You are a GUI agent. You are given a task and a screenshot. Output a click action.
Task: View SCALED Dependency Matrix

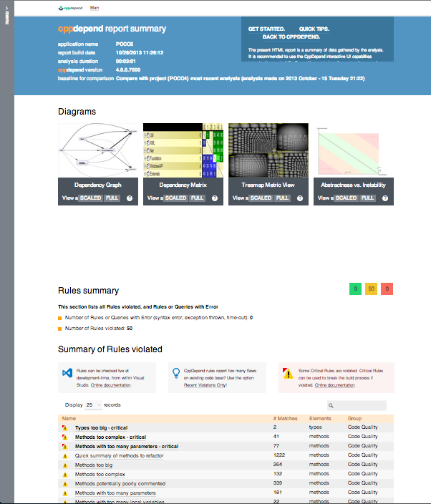(175, 198)
